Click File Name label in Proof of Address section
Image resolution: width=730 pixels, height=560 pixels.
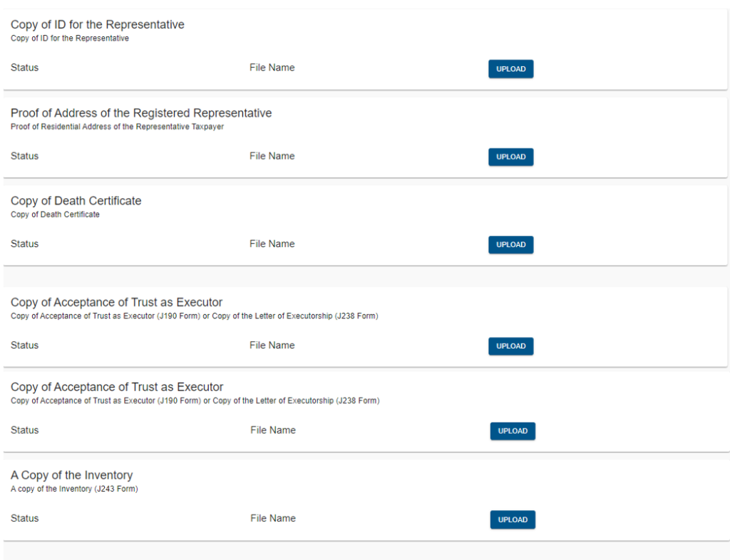coord(272,156)
